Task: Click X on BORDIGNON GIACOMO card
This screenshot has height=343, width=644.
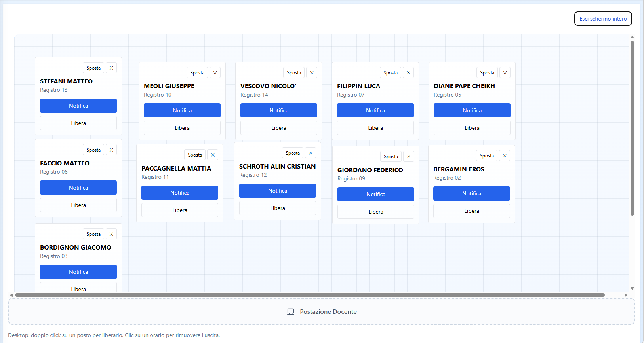Action: click(111, 234)
